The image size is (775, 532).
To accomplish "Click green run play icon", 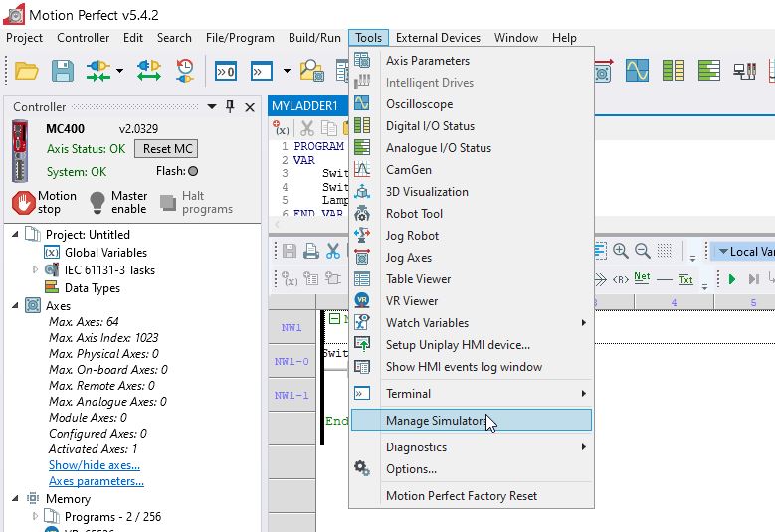I will [732, 279].
